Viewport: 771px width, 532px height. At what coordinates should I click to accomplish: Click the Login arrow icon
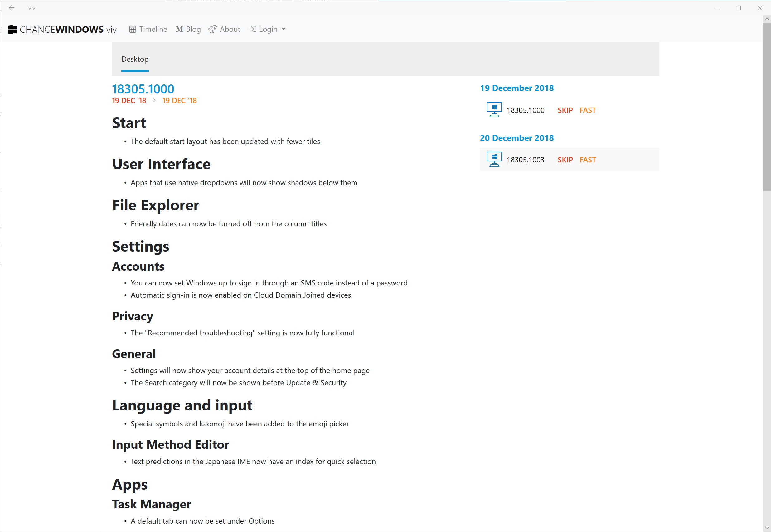[x=252, y=29]
